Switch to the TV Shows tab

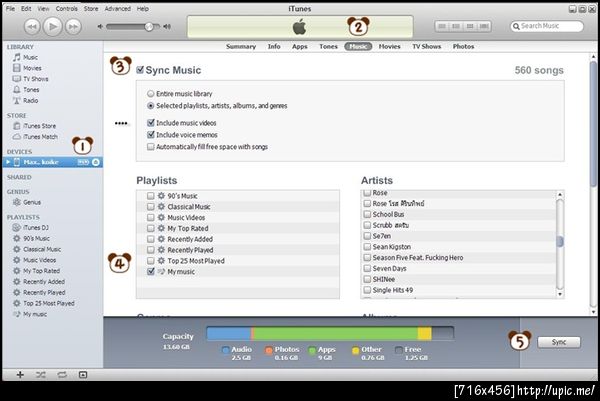coord(427,46)
